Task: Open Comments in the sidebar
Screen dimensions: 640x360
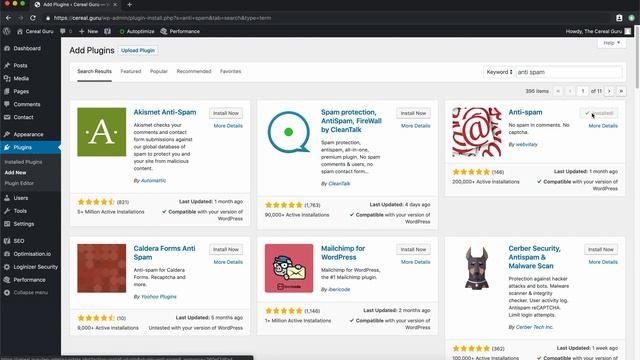Action: pyautogui.click(x=27, y=104)
